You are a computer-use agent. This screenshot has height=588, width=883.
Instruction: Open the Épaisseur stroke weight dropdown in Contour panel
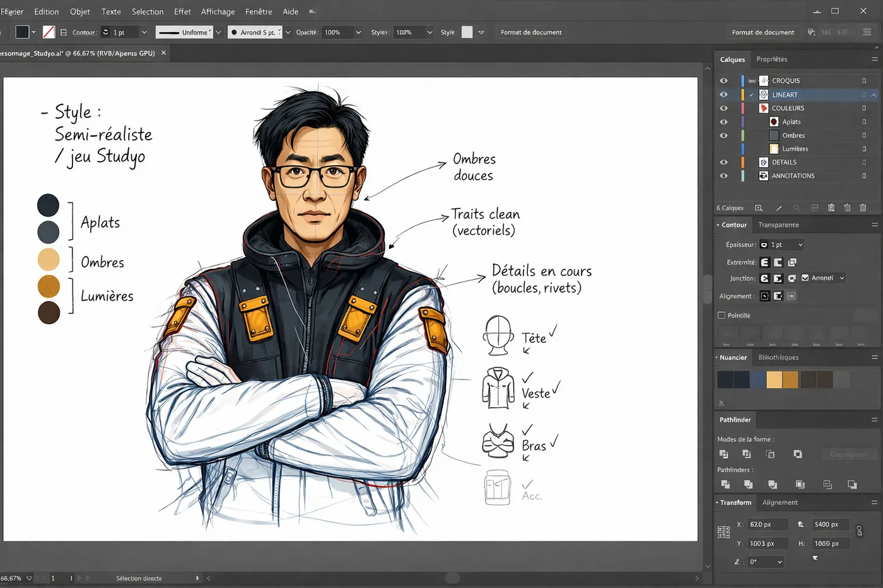click(800, 245)
